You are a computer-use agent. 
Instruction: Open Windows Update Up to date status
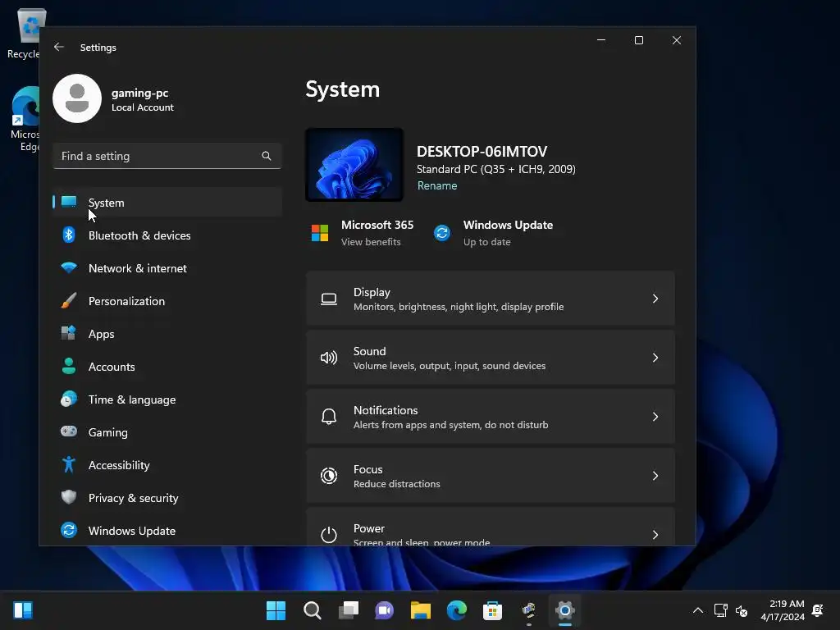pyautogui.click(x=486, y=242)
